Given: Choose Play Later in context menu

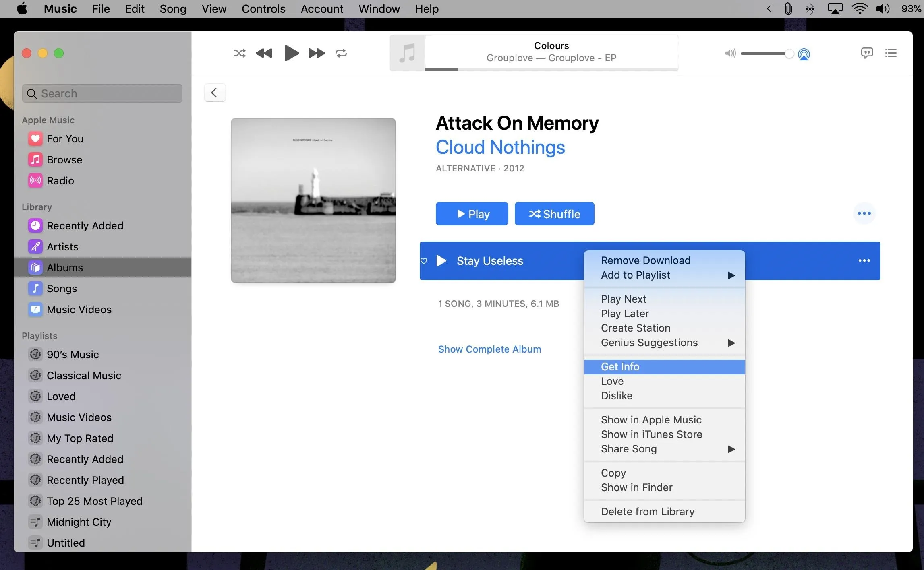Looking at the screenshot, I should [x=665, y=314].
